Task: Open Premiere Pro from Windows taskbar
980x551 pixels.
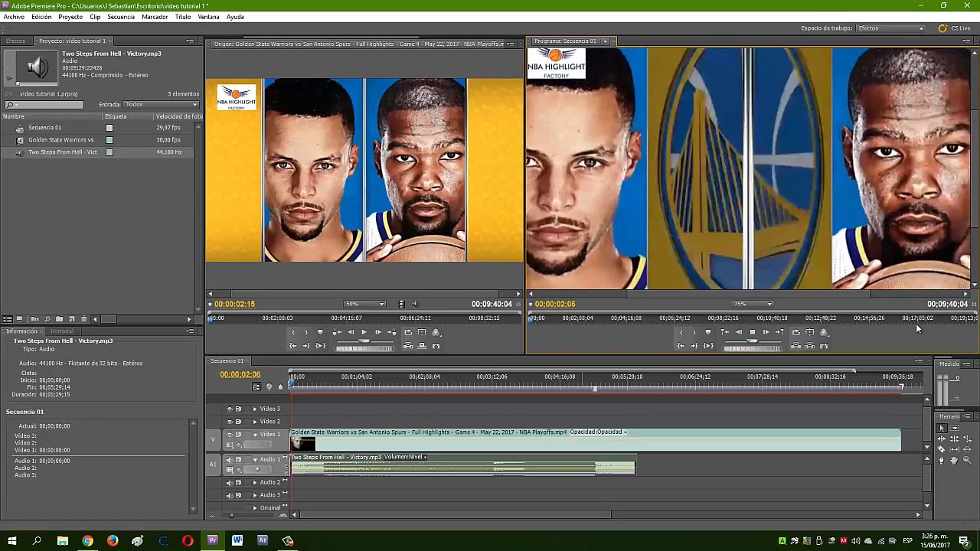Action: coord(213,540)
